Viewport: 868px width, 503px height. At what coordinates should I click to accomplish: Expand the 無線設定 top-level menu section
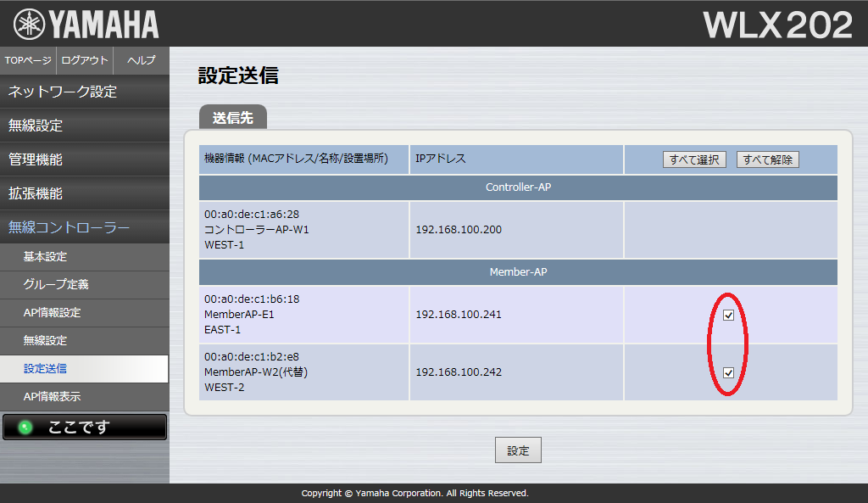tap(84, 126)
